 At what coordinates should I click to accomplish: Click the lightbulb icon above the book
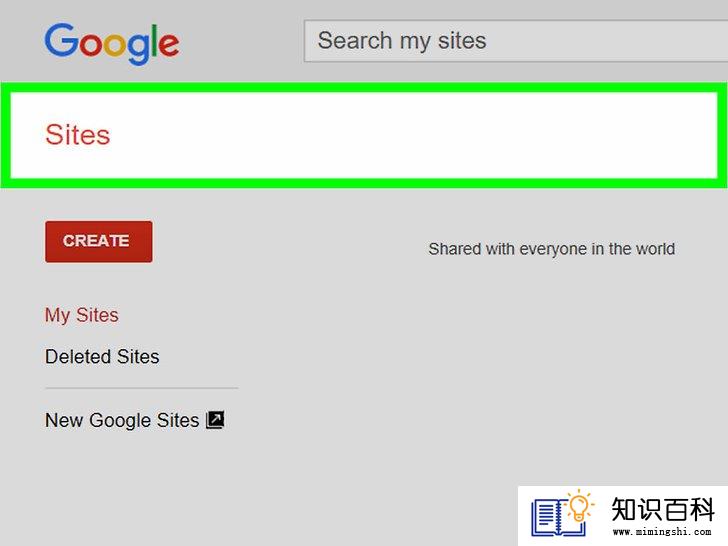[579, 507]
